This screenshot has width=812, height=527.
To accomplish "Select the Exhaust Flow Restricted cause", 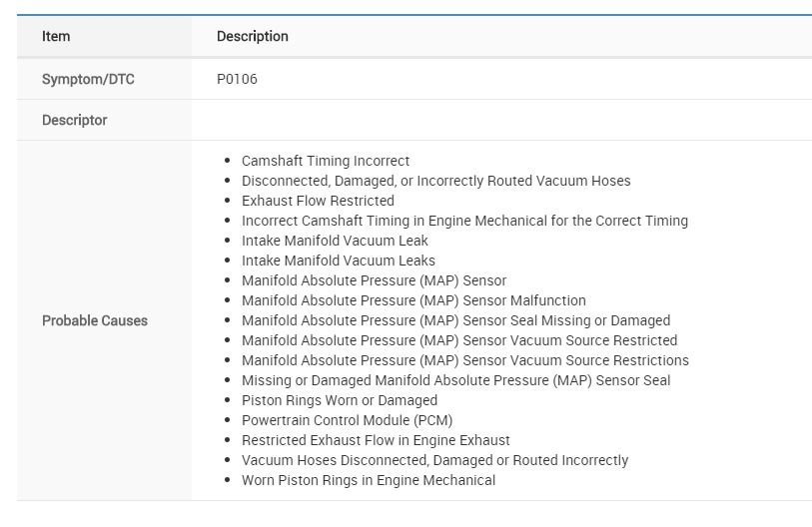I will pos(318,201).
